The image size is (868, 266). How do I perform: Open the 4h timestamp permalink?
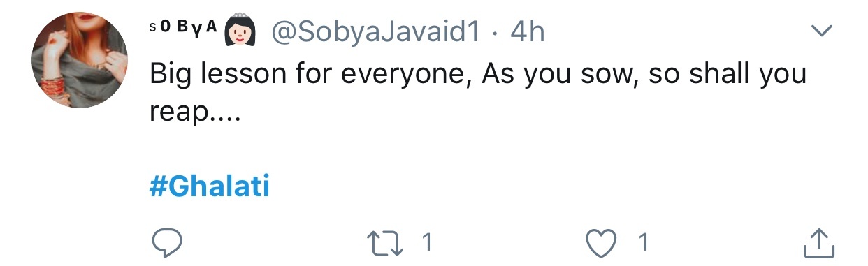[x=527, y=32]
